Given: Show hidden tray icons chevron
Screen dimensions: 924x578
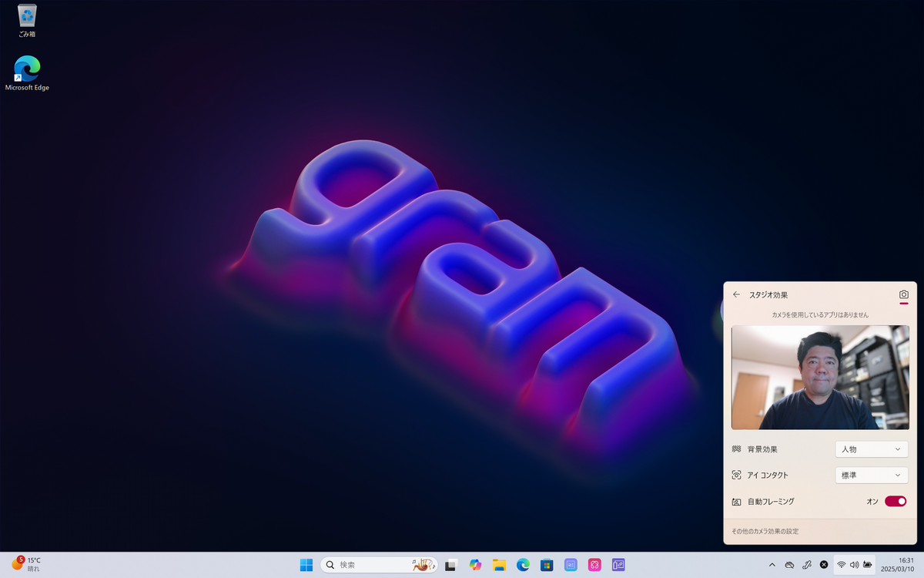Looking at the screenshot, I should tap(772, 565).
